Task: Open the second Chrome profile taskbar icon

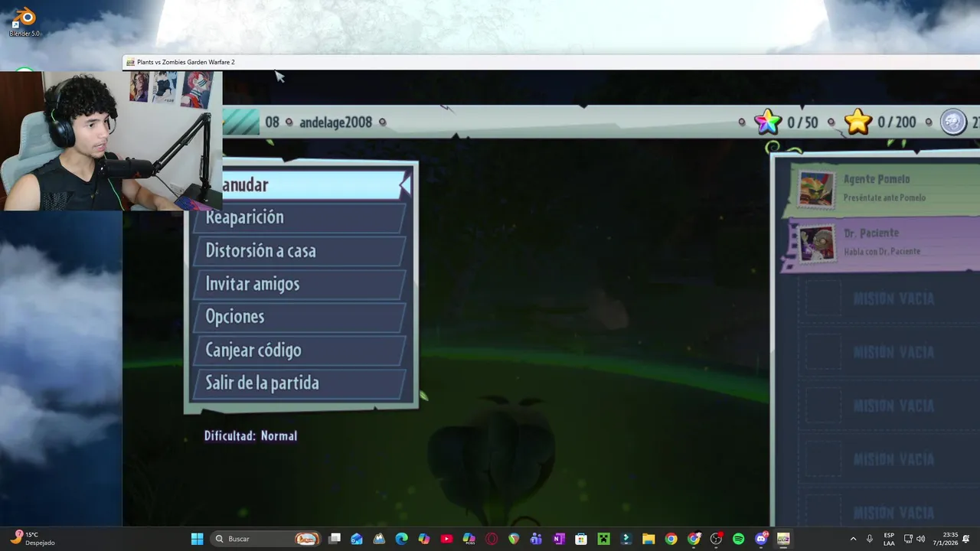Action: tap(694, 539)
